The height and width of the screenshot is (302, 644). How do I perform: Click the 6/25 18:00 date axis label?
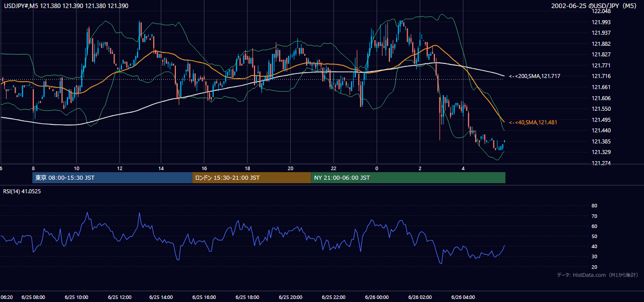pyautogui.click(x=248, y=297)
